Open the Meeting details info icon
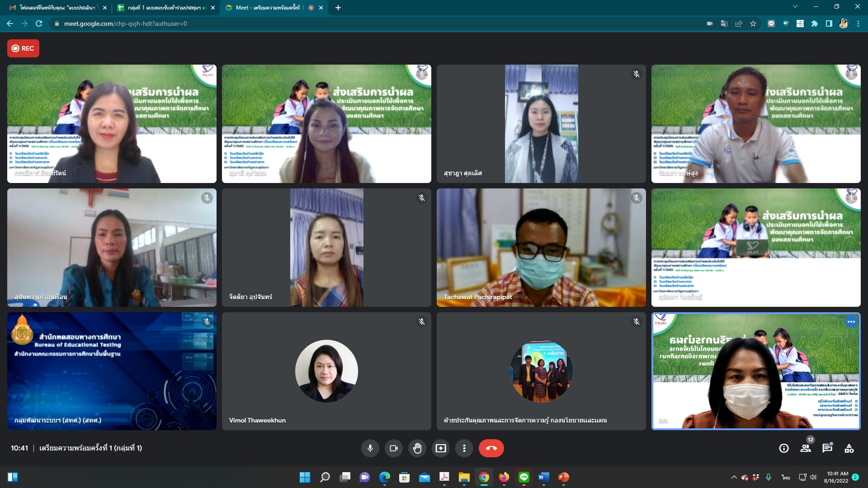The height and width of the screenshot is (488, 868). click(784, 448)
